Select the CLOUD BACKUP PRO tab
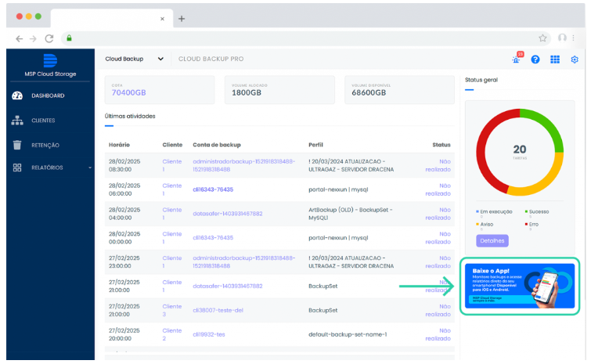Screen dimensions: 591x364 click(x=211, y=59)
